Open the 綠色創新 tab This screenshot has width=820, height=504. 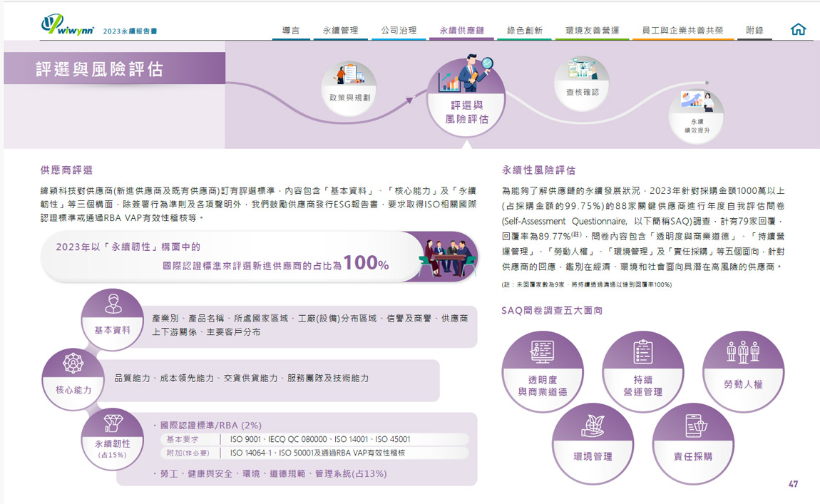(x=525, y=31)
